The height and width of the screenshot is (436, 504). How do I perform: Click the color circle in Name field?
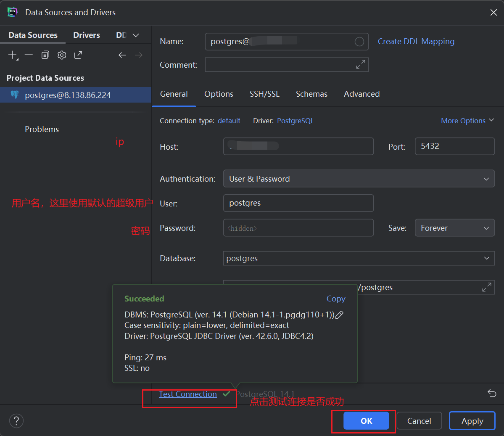[x=359, y=42]
